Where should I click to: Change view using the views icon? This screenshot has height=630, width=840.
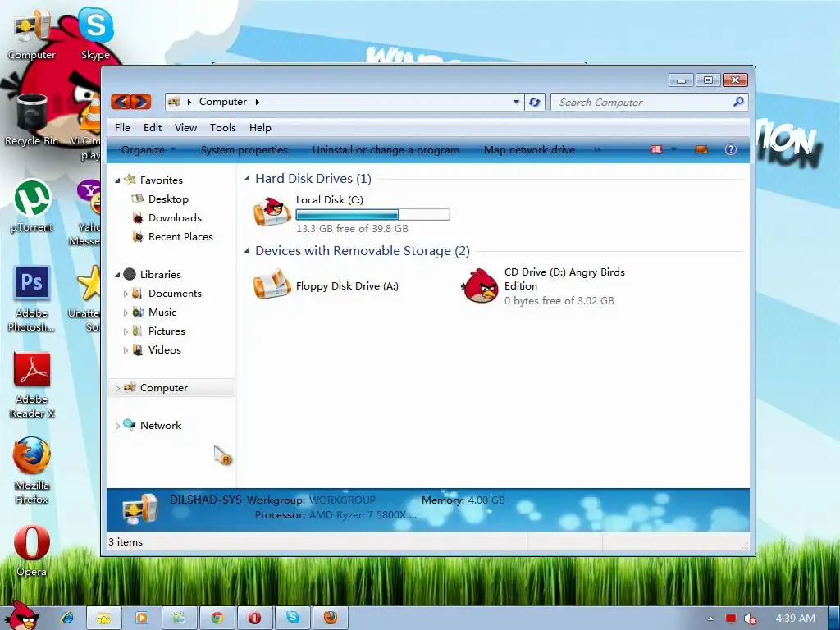pos(656,149)
